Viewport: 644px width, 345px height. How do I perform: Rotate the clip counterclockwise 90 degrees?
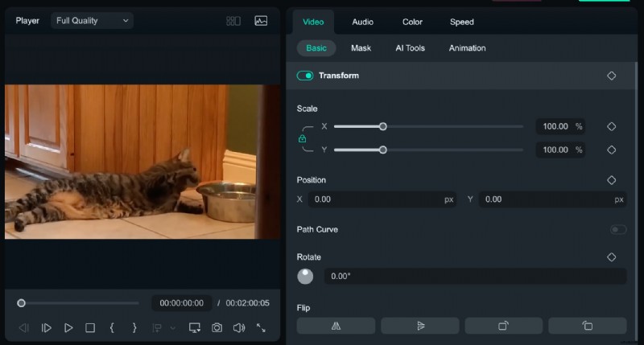pos(588,326)
